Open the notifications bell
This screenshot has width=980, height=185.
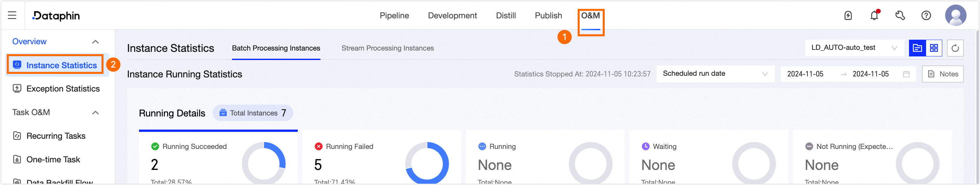pos(874,15)
